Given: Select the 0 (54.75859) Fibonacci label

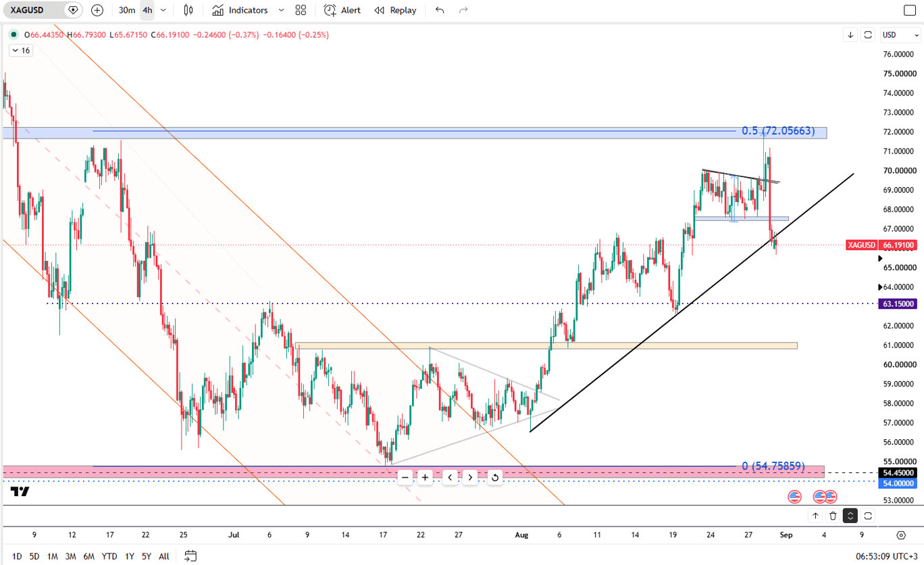Looking at the screenshot, I should [x=773, y=466].
